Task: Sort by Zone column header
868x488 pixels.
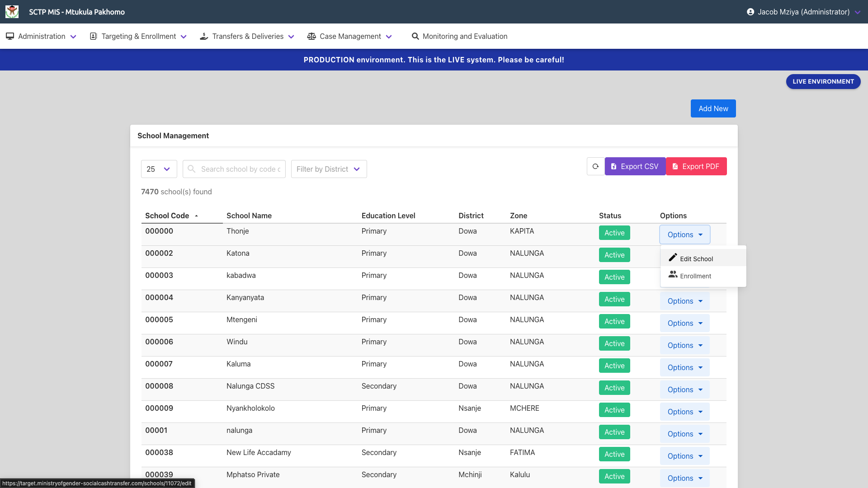Action: click(x=519, y=216)
